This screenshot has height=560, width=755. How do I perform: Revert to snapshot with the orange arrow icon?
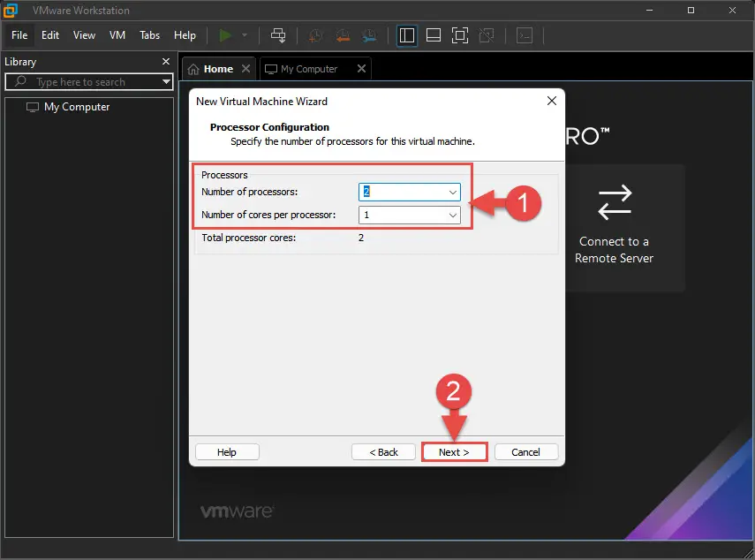pyautogui.click(x=343, y=35)
